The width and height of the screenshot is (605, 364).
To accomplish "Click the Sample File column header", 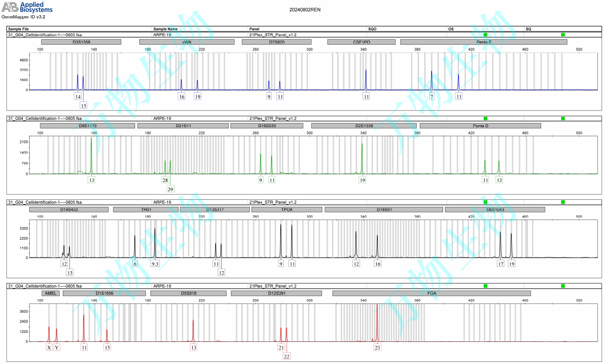I will [18, 29].
